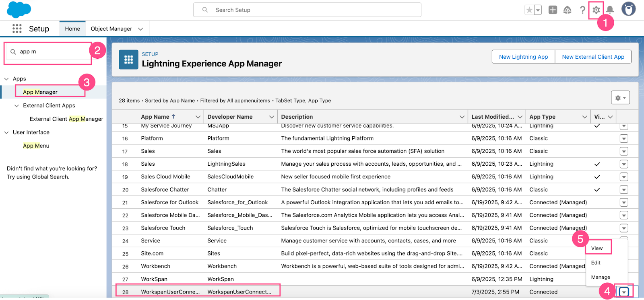
Task: Open External Client App Manager
Action: click(66, 119)
